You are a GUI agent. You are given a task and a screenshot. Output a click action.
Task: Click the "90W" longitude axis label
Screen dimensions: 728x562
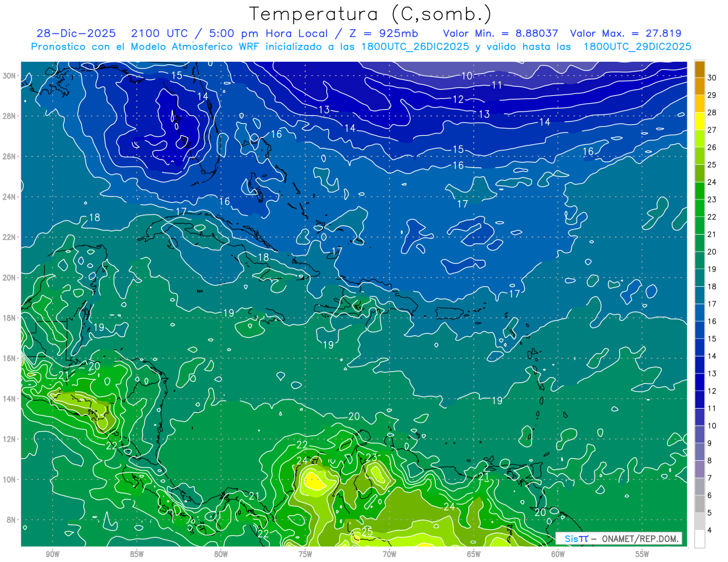coord(52,555)
